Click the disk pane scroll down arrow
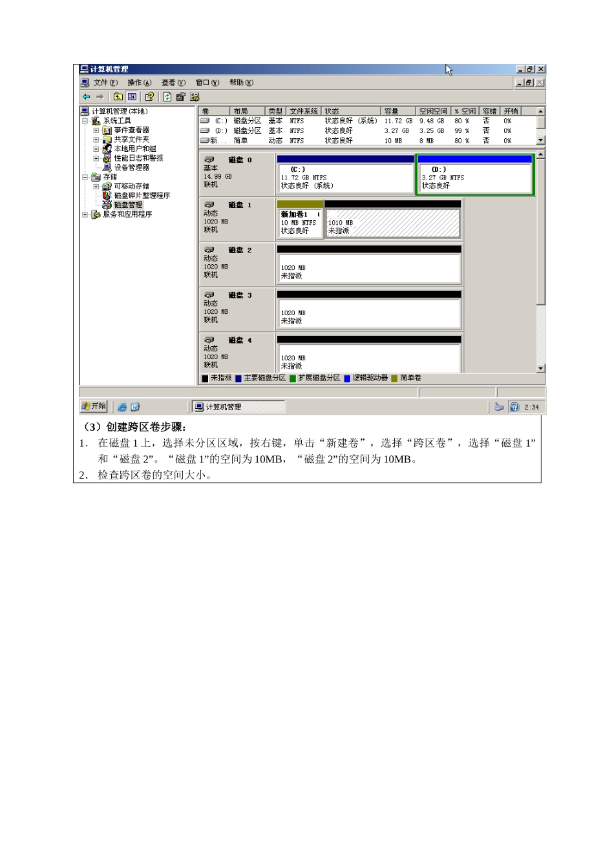 click(541, 368)
